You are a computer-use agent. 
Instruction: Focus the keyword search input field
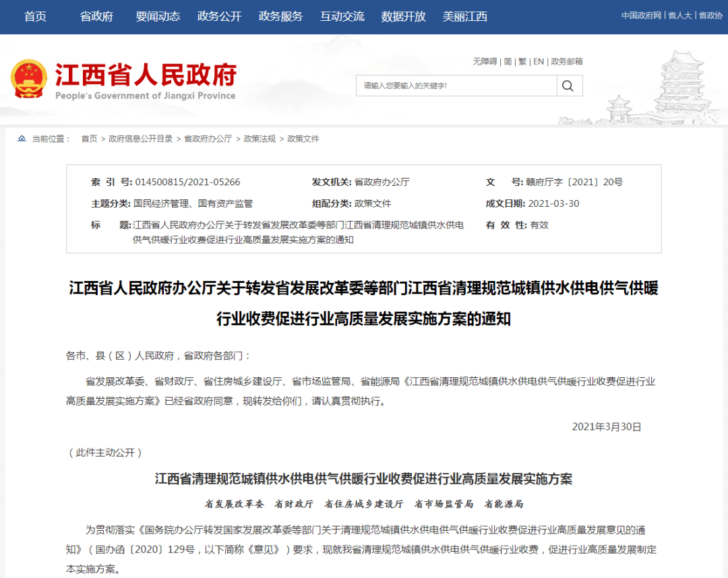pos(456,86)
